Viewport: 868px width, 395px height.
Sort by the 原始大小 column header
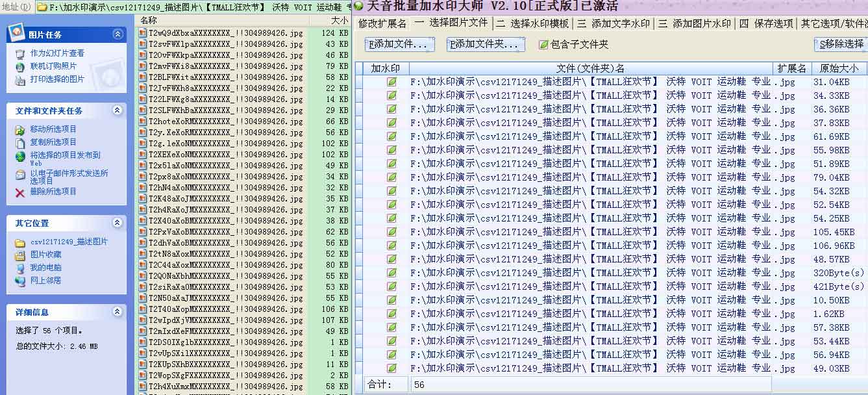click(x=838, y=68)
